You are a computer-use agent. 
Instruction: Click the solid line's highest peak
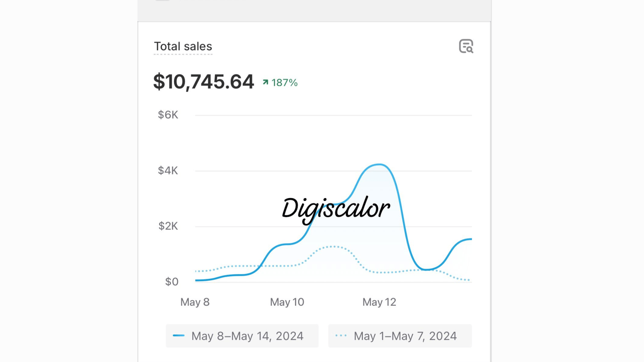(379, 164)
